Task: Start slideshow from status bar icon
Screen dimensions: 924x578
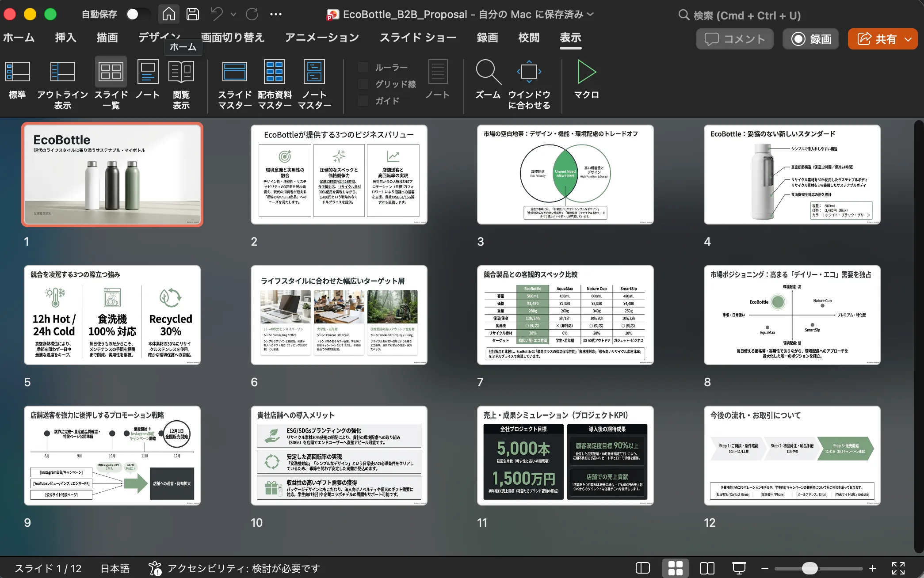Action: (x=739, y=568)
